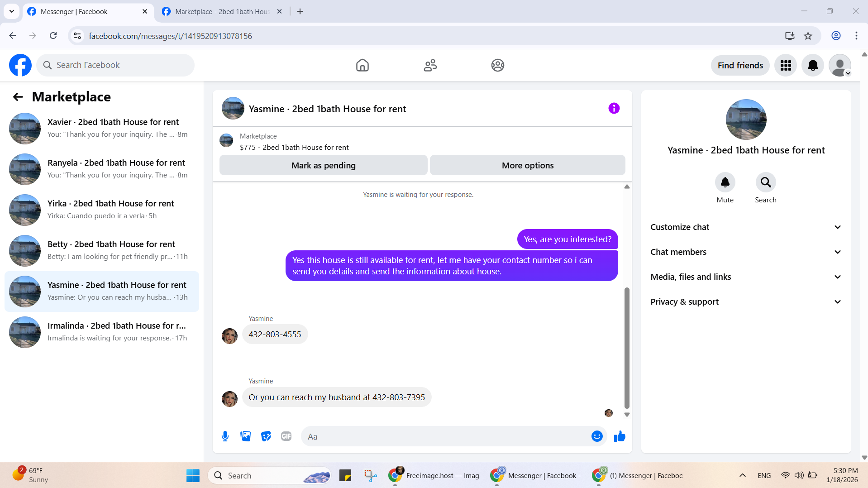Search in conversation magnifier icon
Viewport: 868px width, 488px height.
coord(766,182)
